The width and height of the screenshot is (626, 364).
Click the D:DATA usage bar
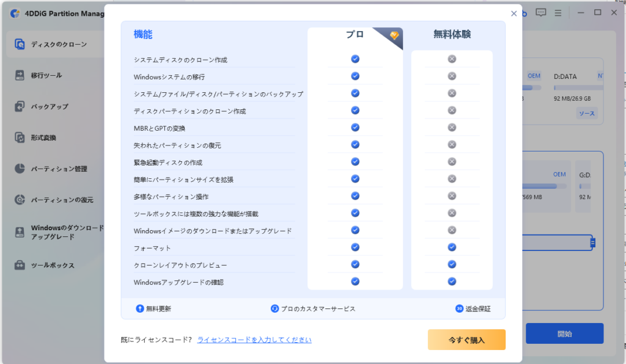pos(578,88)
